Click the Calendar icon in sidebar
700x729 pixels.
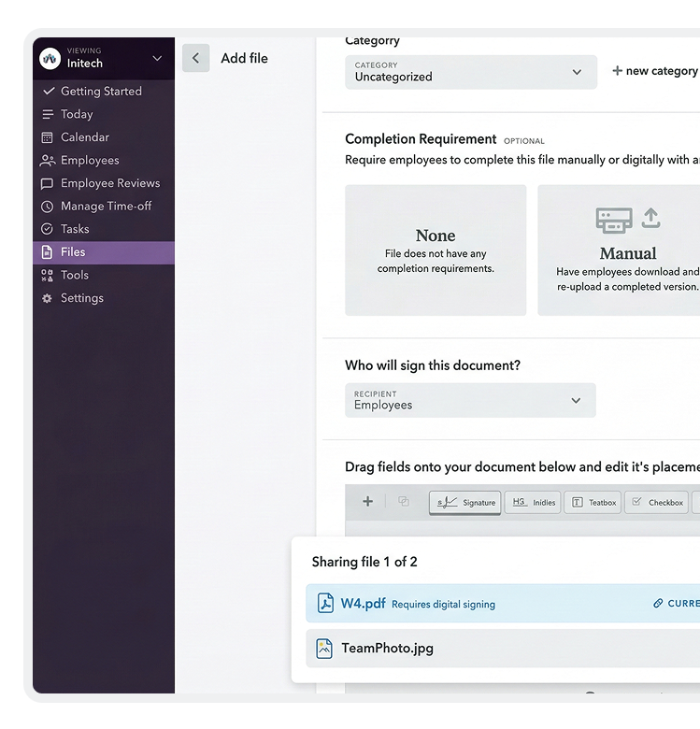(48, 137)
